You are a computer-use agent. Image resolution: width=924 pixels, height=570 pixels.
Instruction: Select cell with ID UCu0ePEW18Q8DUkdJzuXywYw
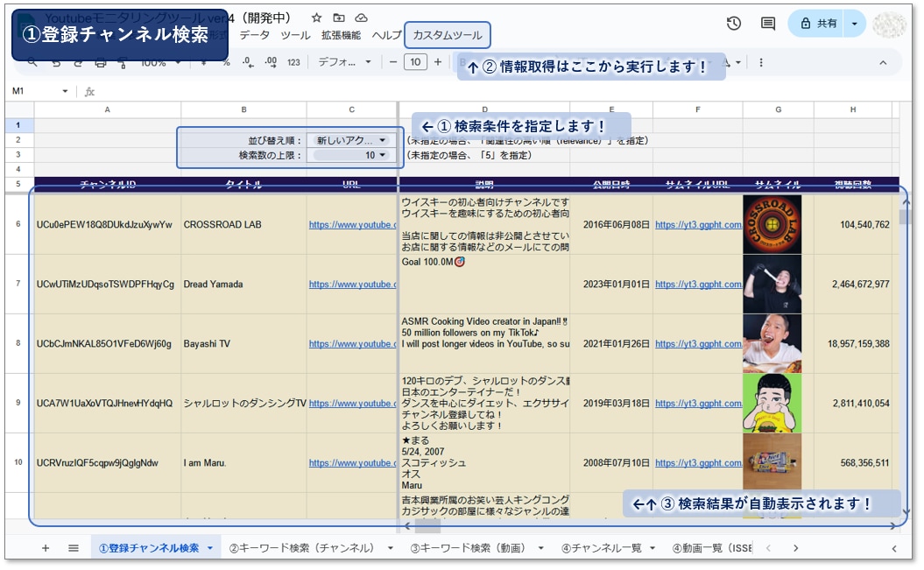[107, 224]
